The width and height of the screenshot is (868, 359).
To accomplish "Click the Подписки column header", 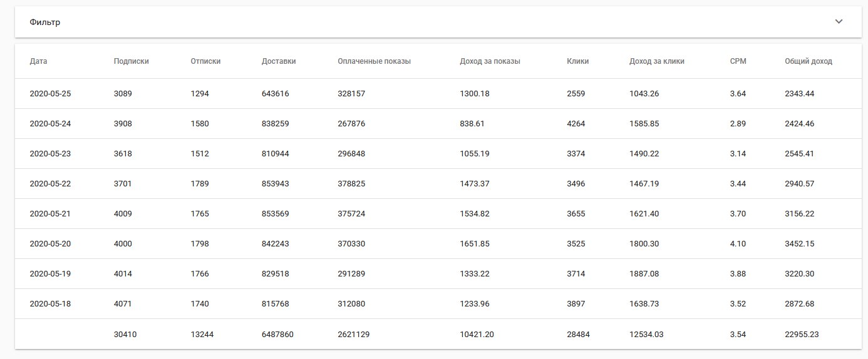I will click(132, 61).
